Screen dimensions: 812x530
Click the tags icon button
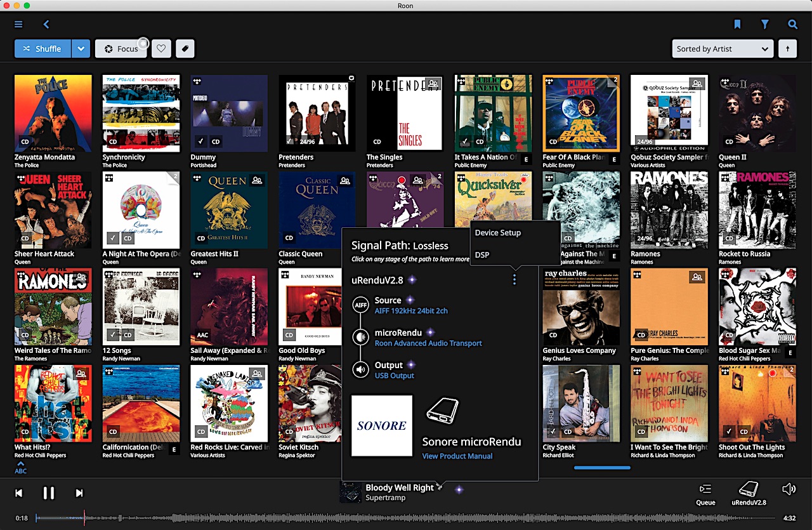click(185, 49)
